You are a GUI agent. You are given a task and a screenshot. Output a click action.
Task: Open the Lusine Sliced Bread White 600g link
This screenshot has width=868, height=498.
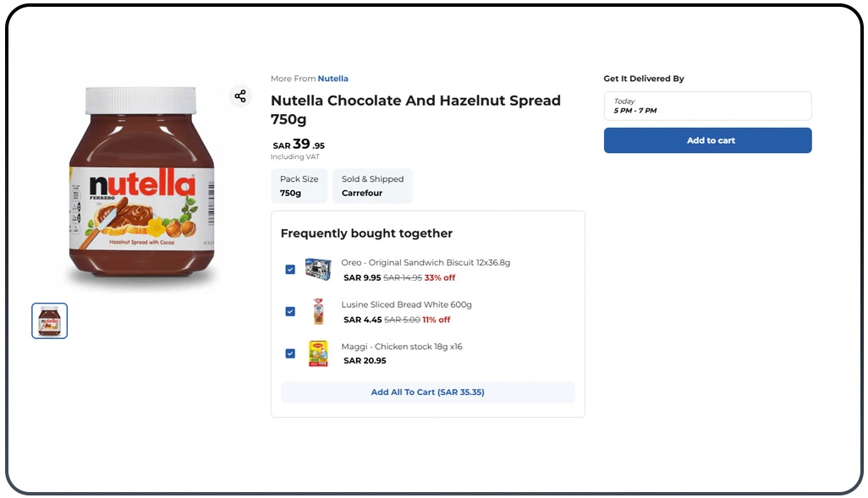tap(406, 304)
